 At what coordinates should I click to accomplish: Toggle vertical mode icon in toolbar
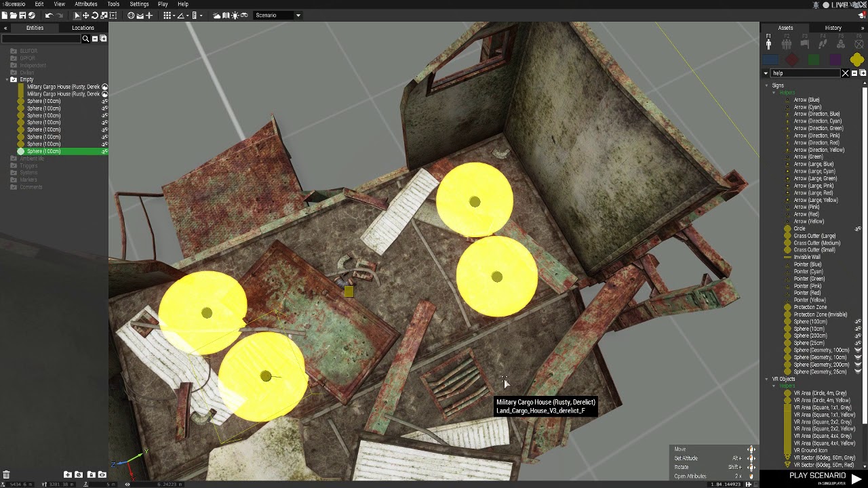tap(149, 15)
